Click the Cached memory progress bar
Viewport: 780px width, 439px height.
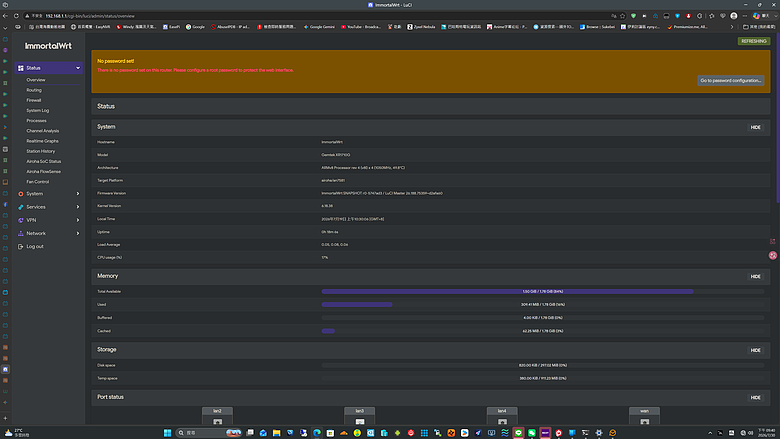tap(543, 331)
